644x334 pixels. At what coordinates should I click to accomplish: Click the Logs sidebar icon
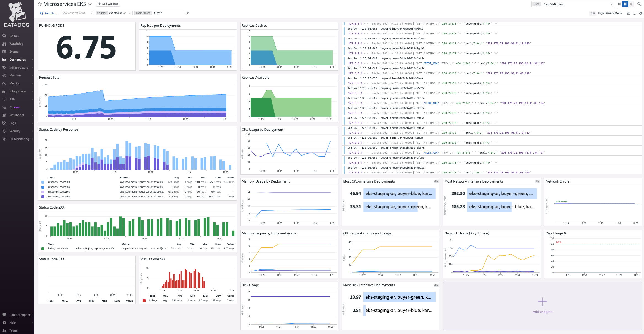[x=4, y=123]
